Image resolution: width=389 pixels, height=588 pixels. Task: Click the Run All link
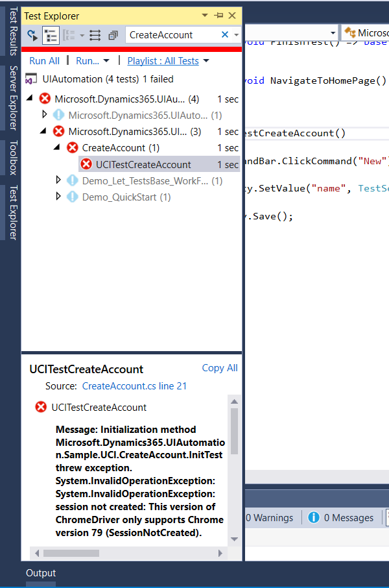pos(44,61)
